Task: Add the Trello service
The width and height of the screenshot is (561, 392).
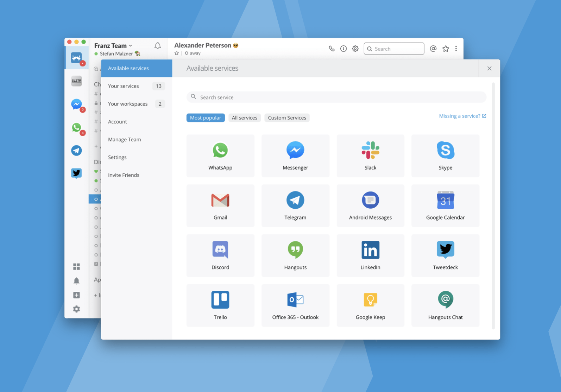Action: (220, 305)
